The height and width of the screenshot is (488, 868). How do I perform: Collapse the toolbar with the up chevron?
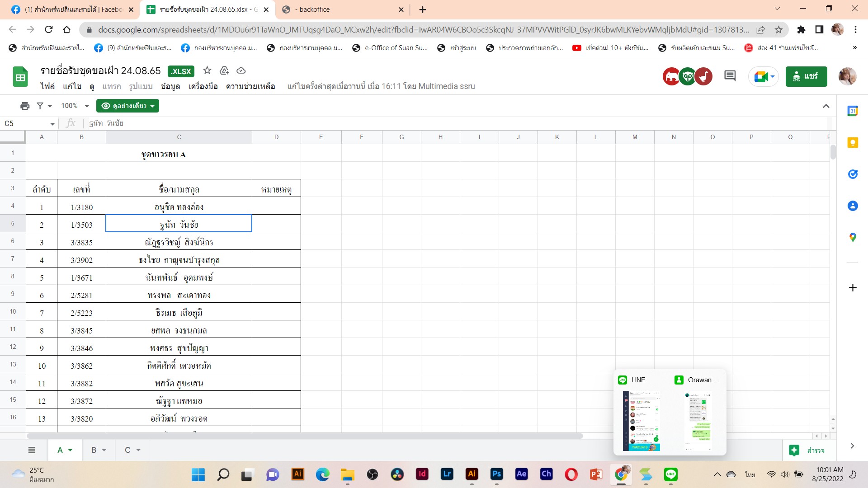826,106
